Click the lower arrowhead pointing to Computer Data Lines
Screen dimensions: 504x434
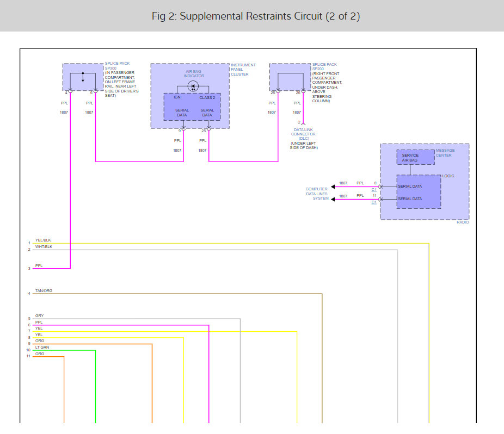point(333,200)
